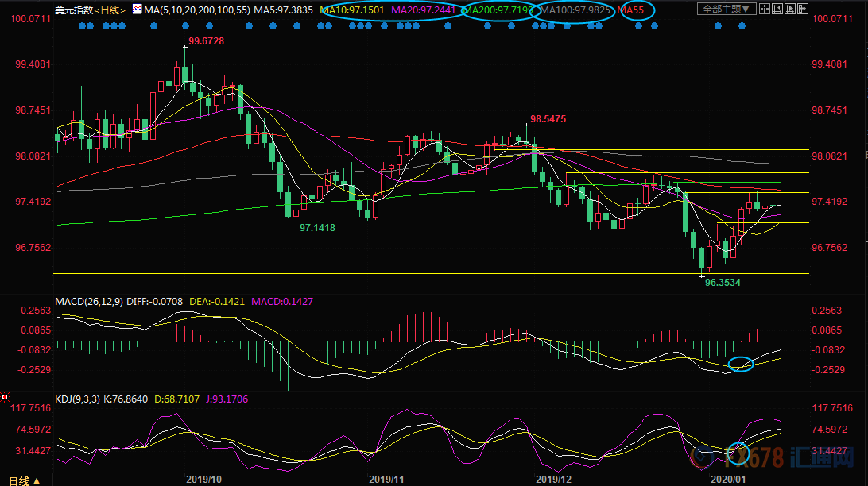Click the indicator icon before MA(5,10,20,200,100,55)
The width and height of the screenshot is (868, 486).
tap(137, 10)
